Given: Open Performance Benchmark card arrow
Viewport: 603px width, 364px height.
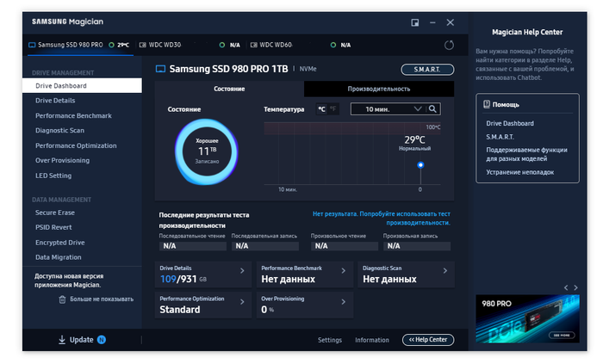Looking at the screenshot, I should [x=344, y=271].
